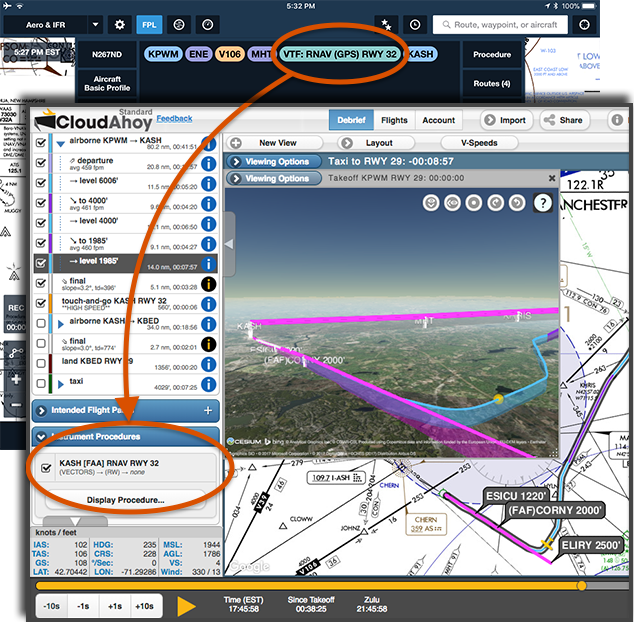This screenshot has height=622, width=634.
Task: Uncheck the level 6006' segment checkbox
Action: pos(41,183)
